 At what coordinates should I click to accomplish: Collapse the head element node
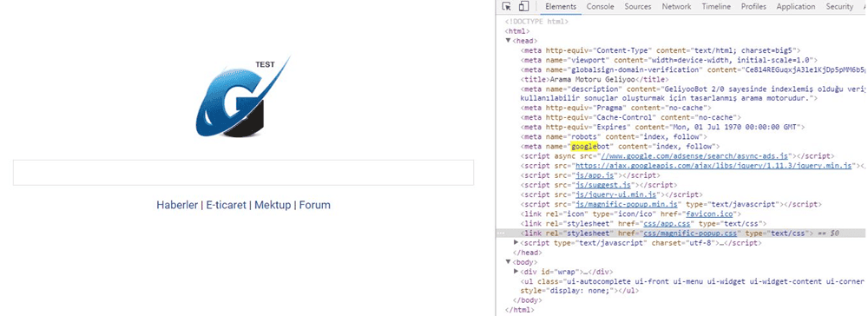(x=508, y=41)
